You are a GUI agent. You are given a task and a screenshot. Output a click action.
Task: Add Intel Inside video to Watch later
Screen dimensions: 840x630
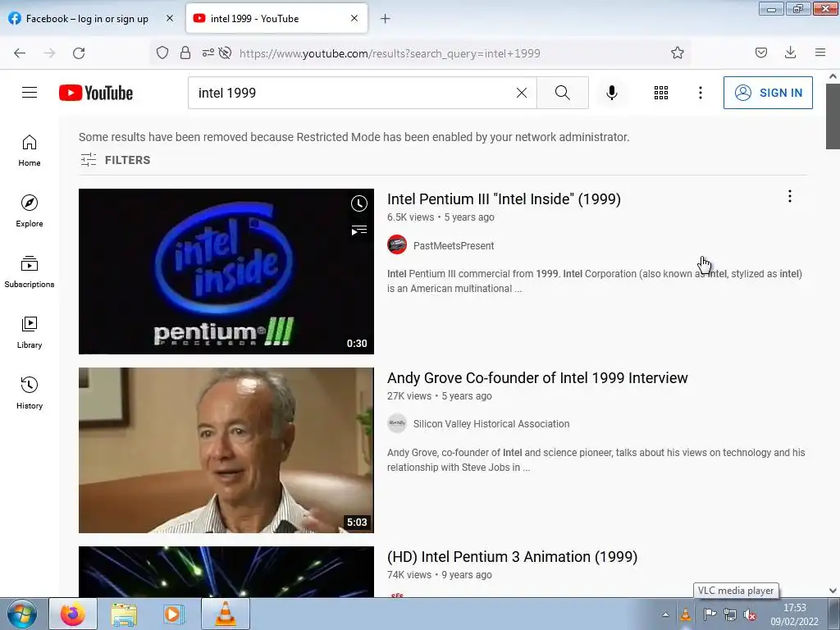359,203
